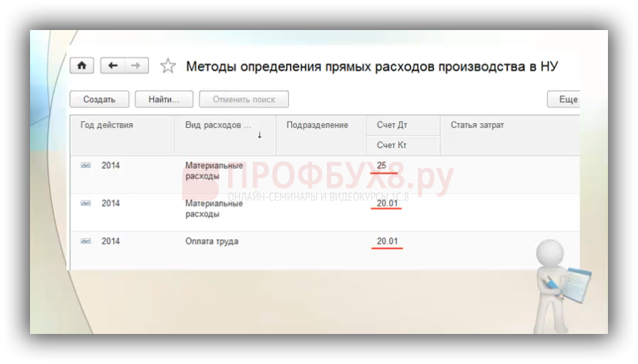The width and height of the screenshot is (638, 364).
Task: Click the record icon in Оплата труда row
Action: click(x=86, y=241)
